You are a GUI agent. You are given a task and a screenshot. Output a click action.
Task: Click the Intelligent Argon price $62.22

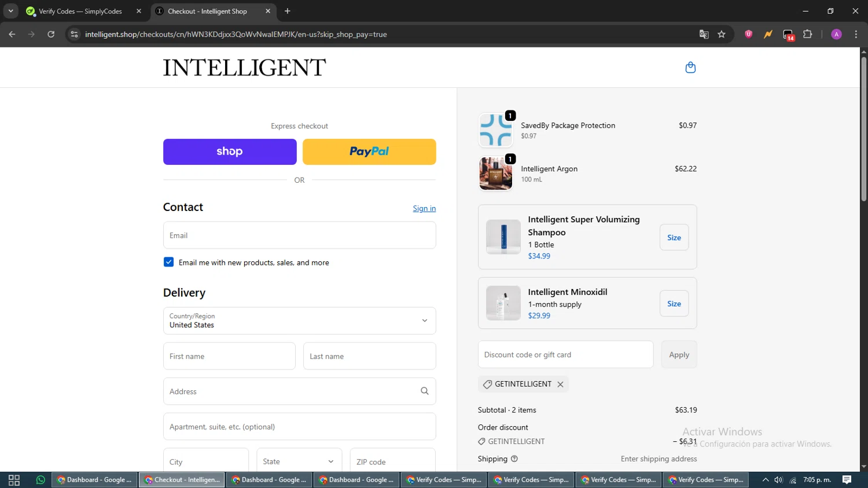[686, 169]
